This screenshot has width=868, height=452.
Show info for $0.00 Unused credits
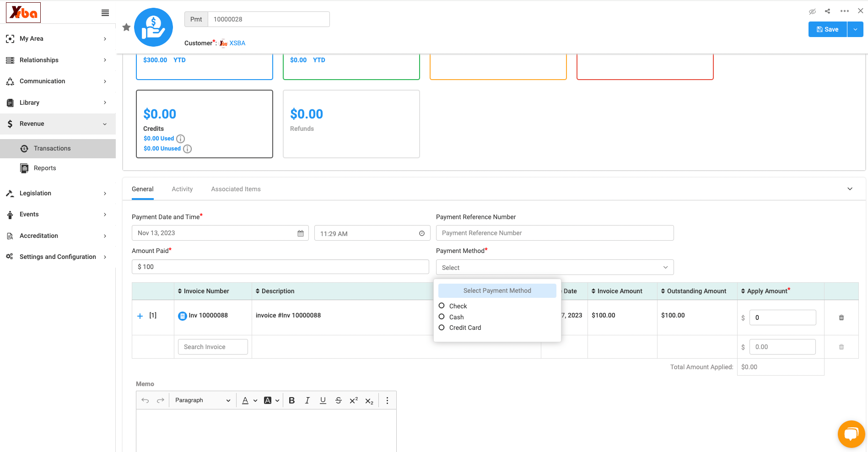187,149
